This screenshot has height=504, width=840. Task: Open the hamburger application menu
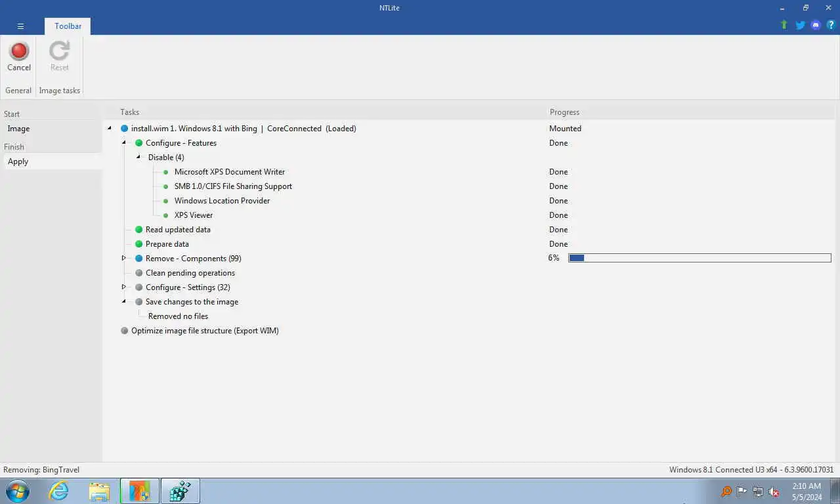tap(20, 26)
